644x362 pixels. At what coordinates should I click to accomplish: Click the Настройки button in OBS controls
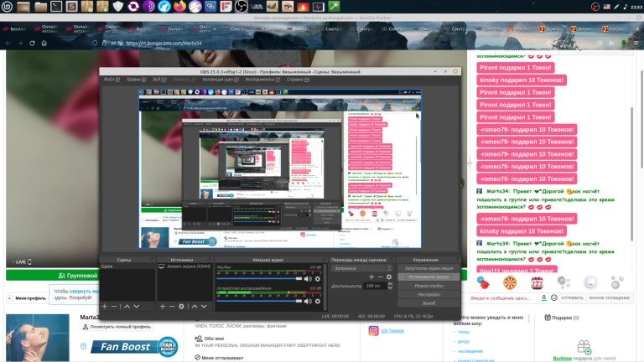coord(429,294)
